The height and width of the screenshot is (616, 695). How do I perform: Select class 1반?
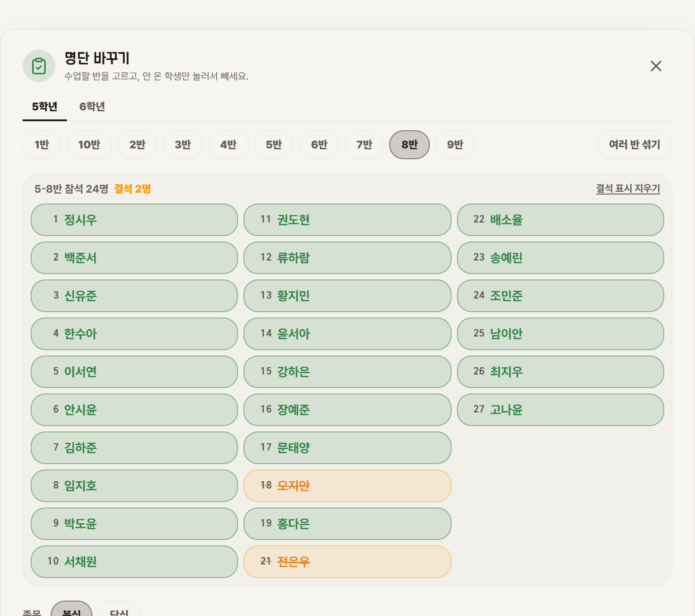tap(42, 145)
